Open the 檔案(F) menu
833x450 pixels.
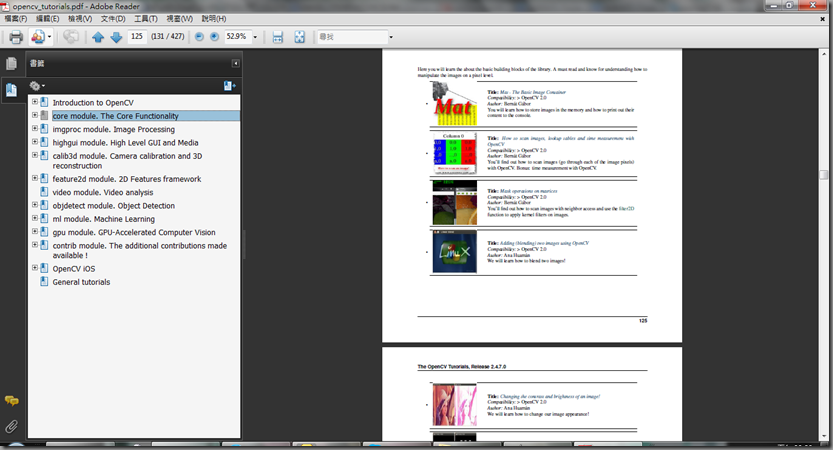tap(16, 19)
